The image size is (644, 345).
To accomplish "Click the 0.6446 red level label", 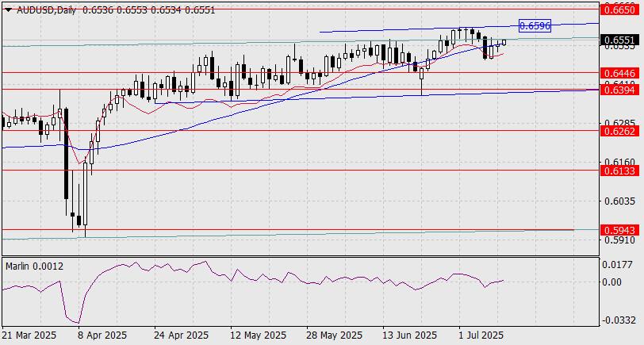I will pos(620,74).
